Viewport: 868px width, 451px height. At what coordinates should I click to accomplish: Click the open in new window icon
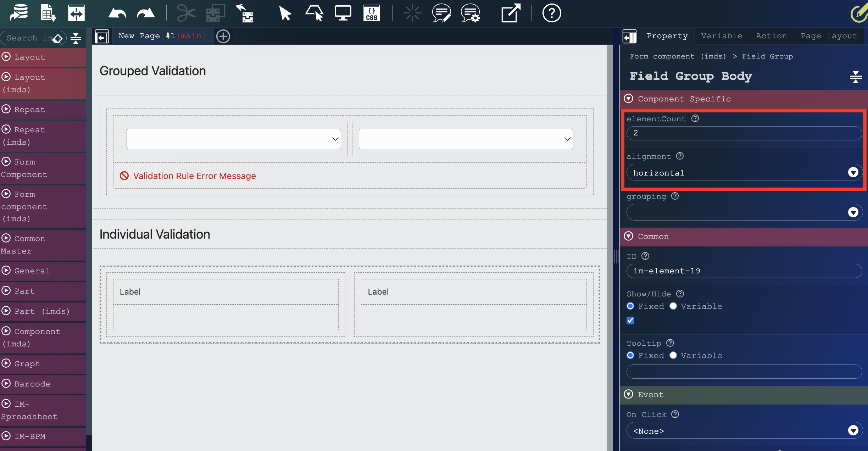click(x=510, y=13)
